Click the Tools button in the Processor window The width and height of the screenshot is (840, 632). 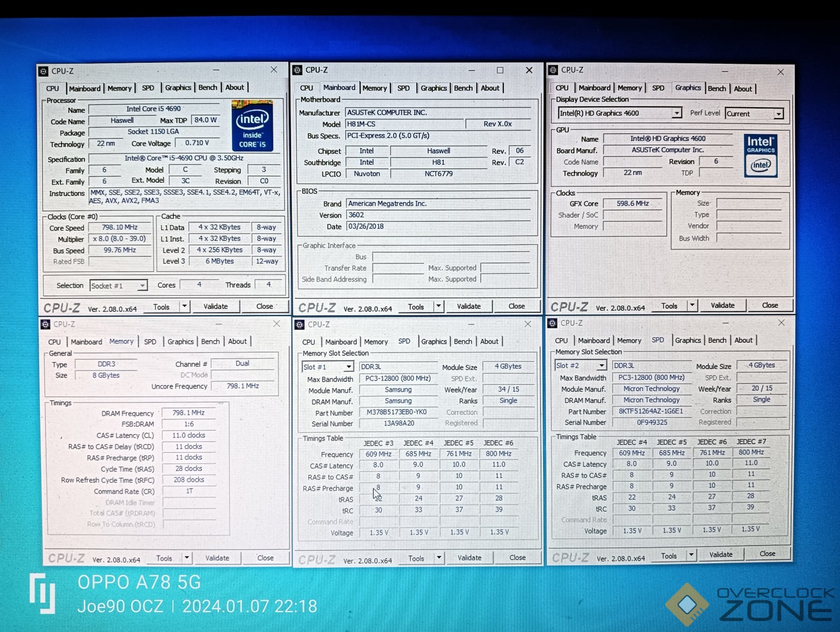[161, 307]
